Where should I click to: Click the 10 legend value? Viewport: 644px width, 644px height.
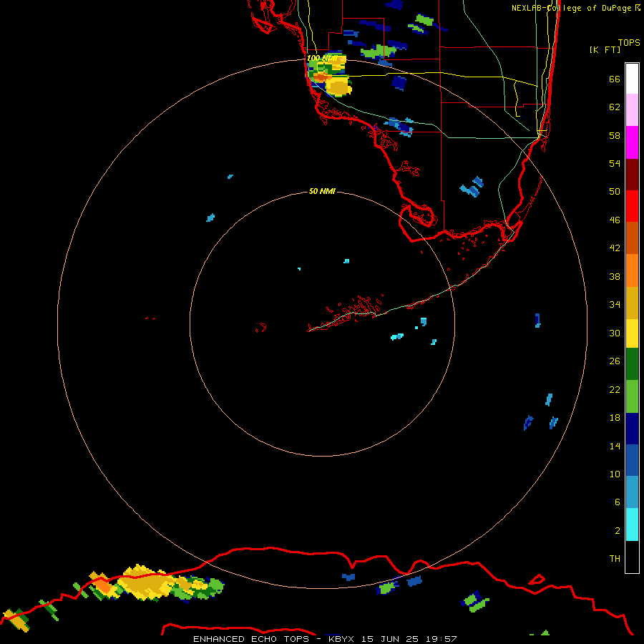click(615, 474)
